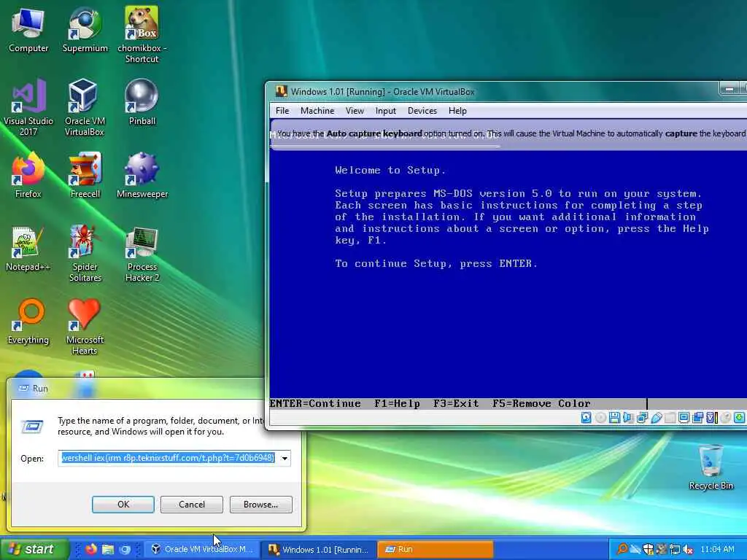Viewport: 747px width, 560px height.
Task: Click OK in the Run dialog
Action: (123, 505)
